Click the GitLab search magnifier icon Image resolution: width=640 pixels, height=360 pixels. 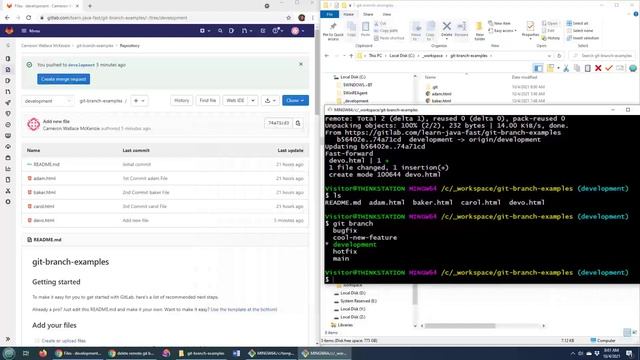[220, 31]
